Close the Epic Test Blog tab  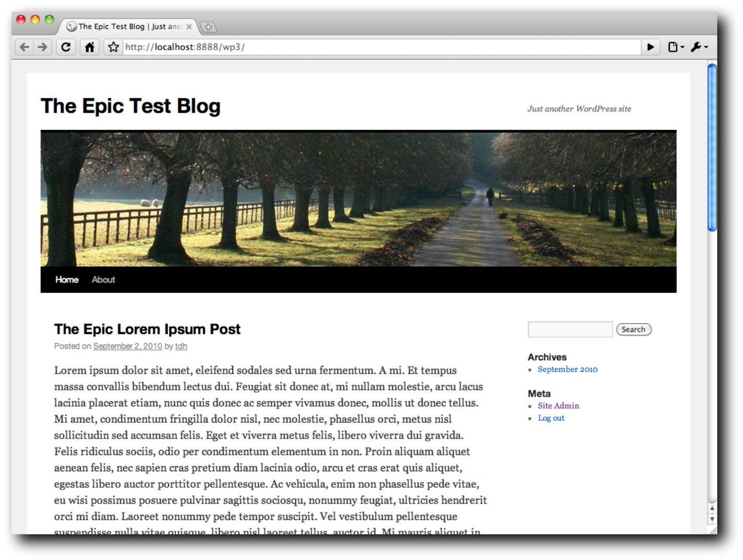coord(189,27)
